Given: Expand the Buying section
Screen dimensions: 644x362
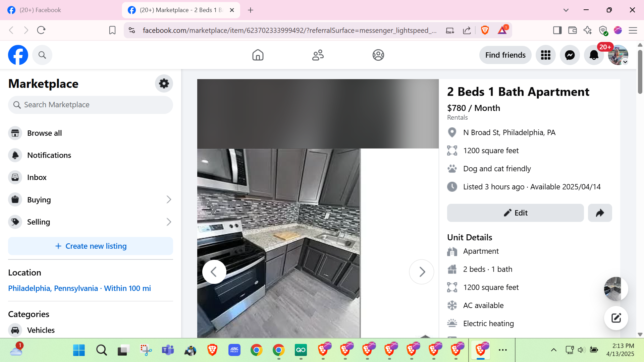Looking at the screenshot, I should [x=169, y=200].
